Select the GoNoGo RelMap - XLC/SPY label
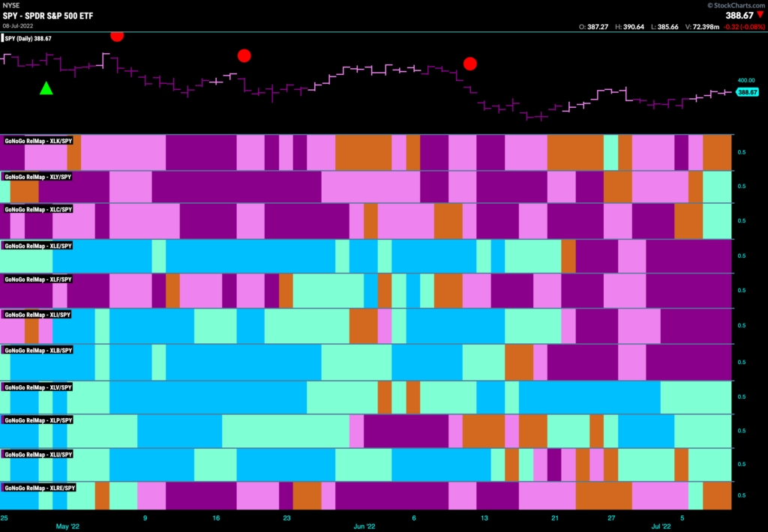The height and width of the screenshot is (532, 768). tap(38, 210)
